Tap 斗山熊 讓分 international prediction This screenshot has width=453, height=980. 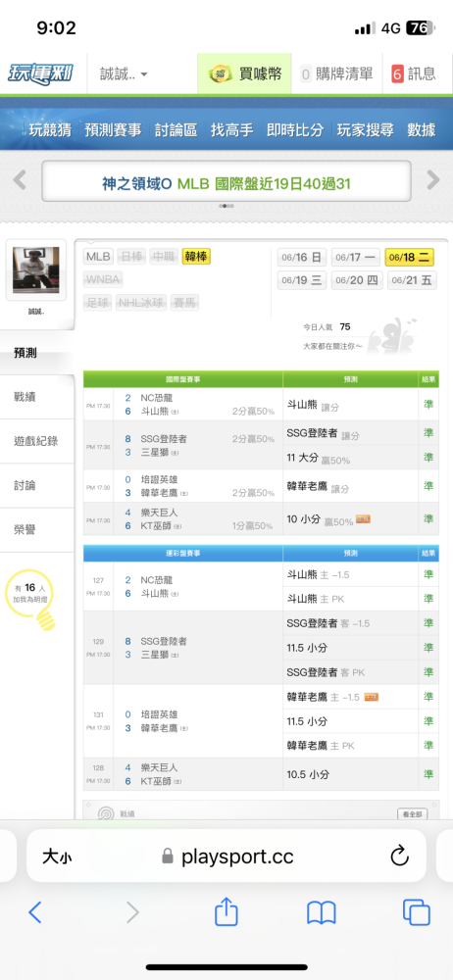coord(350,407)
